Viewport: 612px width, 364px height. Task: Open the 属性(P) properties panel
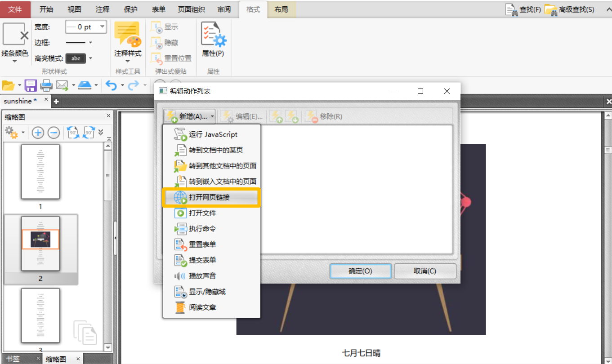pyautogui.click(x=213, y=40)
